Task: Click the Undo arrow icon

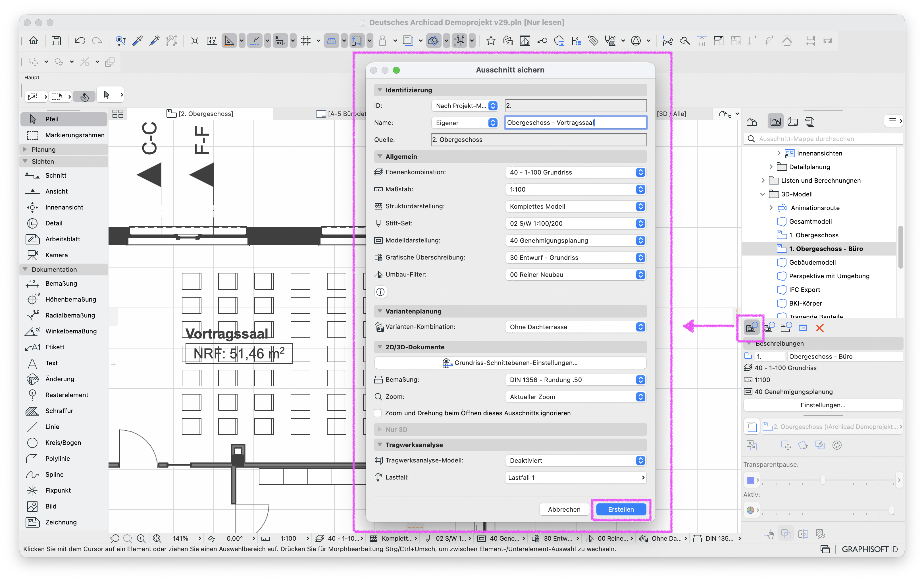Action: pos(80,40)
